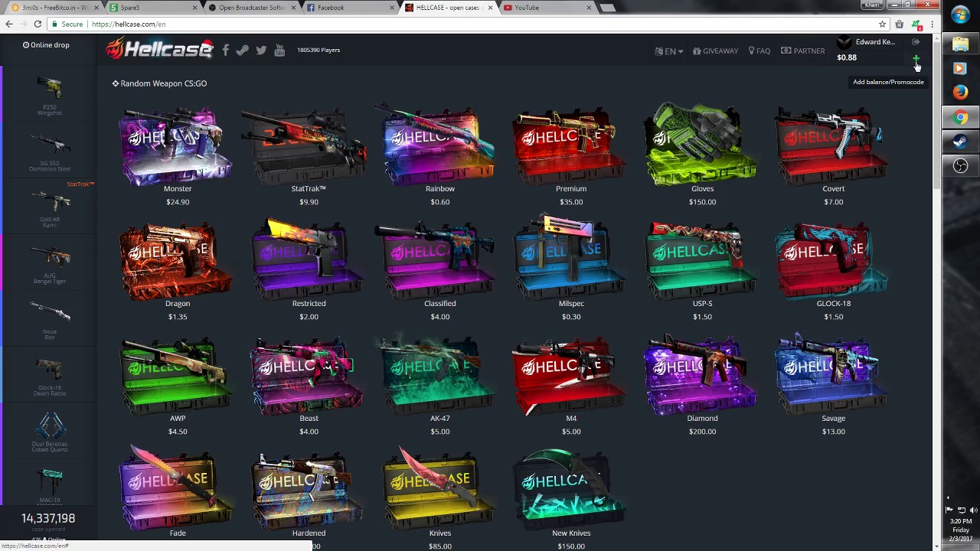Open the New Knives case $150.00
Viewport: 980px width, 551px height.
coord(571,497)
